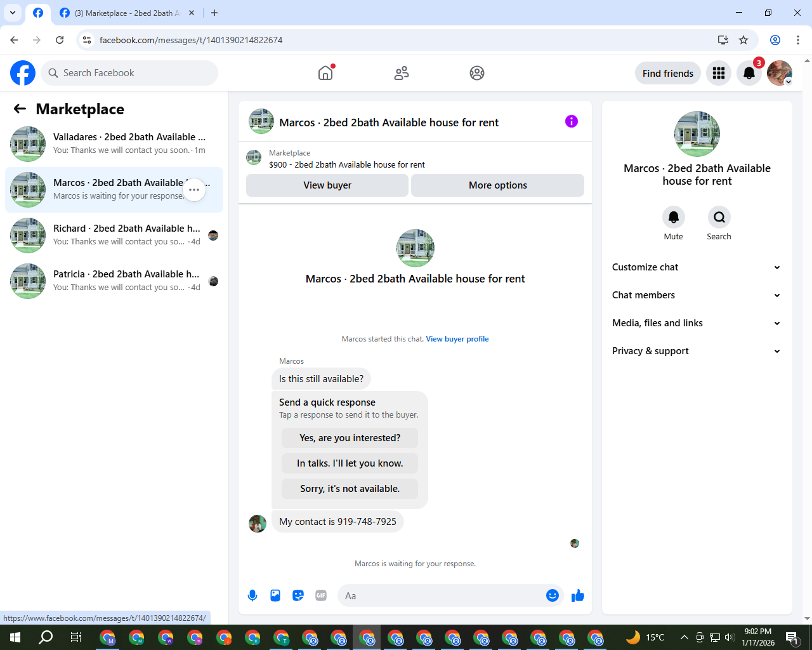Image resolution: width=812 pixels, height=650 pixels.
Task: Go back with the Marketplace arrow
Action: [x=20, y=109]
